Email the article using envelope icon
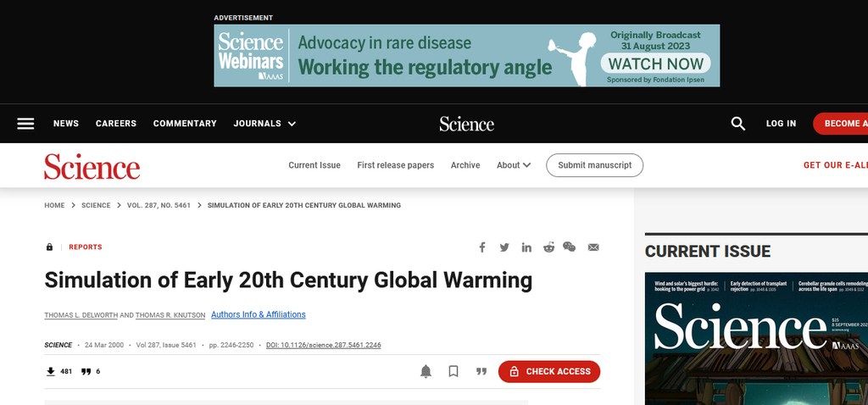The height and width of the screenshot is (405, 868). tap(593, 247)
